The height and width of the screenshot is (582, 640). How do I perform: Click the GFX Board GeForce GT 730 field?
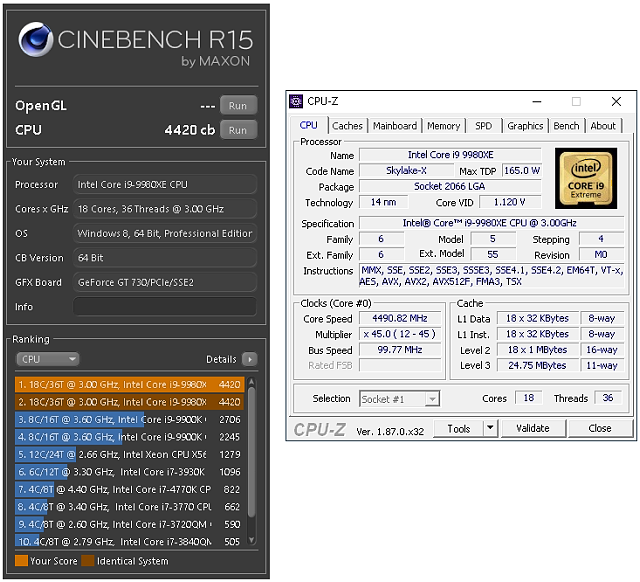click(165, 282)
